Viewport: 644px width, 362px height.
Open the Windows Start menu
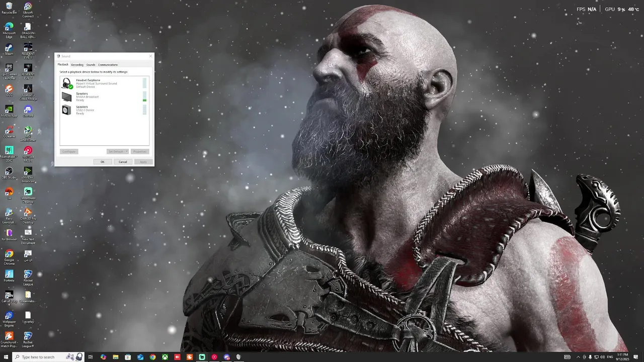point(5,357)
